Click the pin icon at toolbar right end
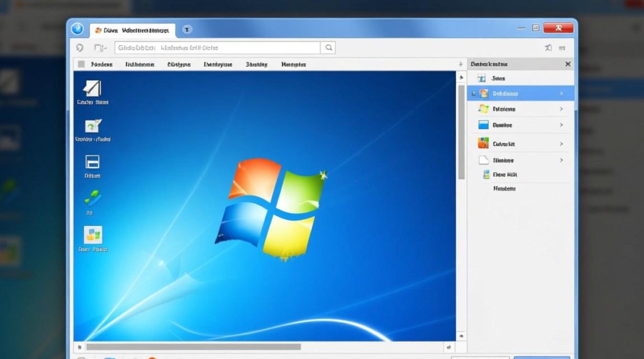Screen dimensions: 644x359 tap(548, 48)
